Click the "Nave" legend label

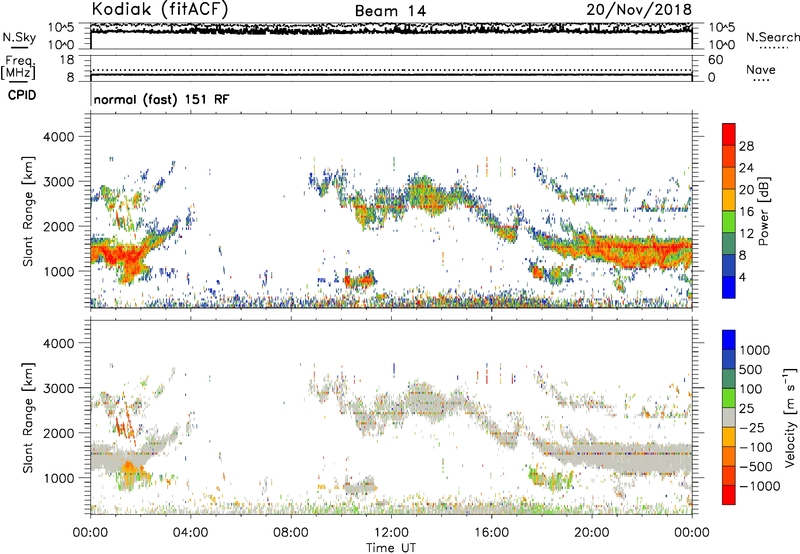761,69
